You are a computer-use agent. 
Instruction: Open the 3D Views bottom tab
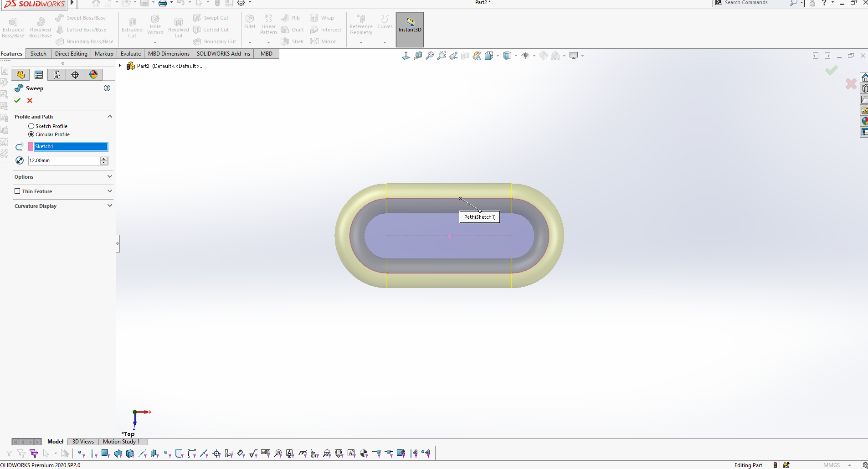point(83,442)
